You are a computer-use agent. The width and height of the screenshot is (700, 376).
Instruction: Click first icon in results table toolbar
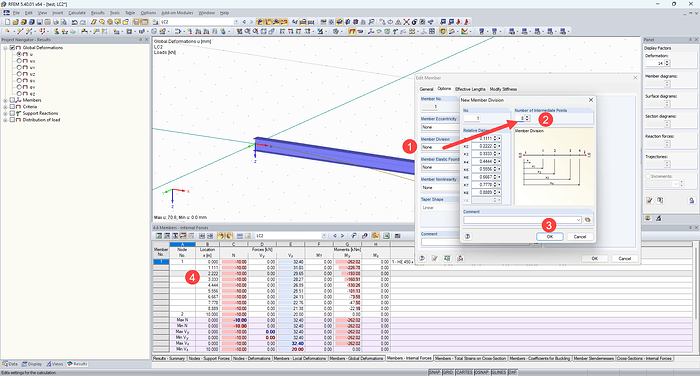(158, 235)
